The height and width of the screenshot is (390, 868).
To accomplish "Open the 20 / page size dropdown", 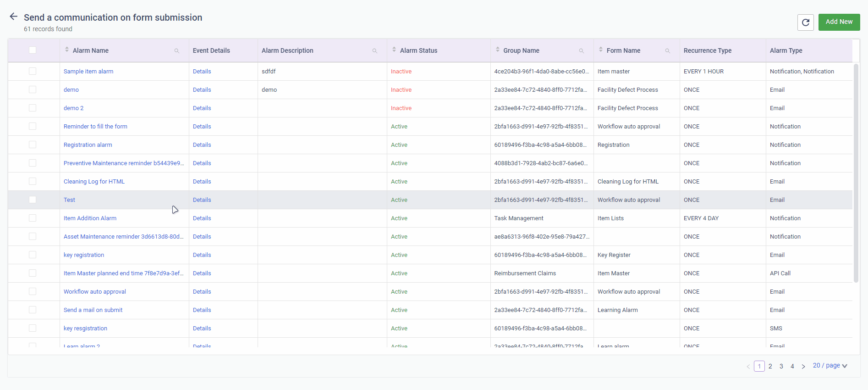I will pyautogui.click(x=830, y=366).
